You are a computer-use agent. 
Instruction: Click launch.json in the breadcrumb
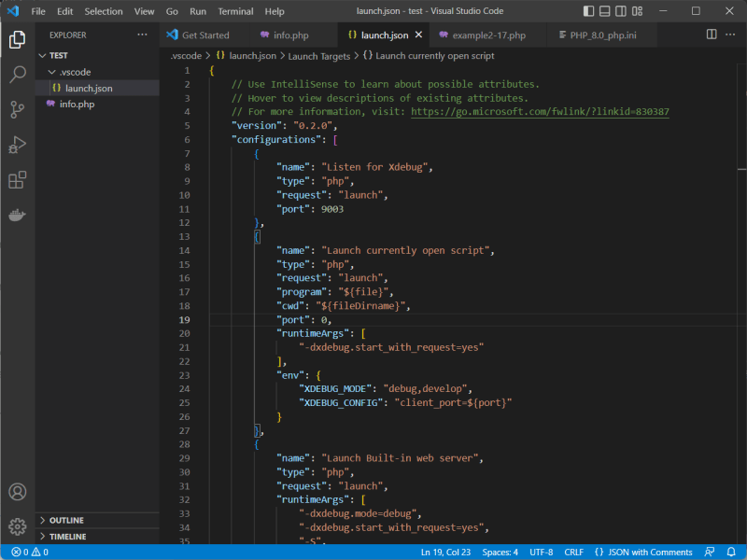pos(247,56)
